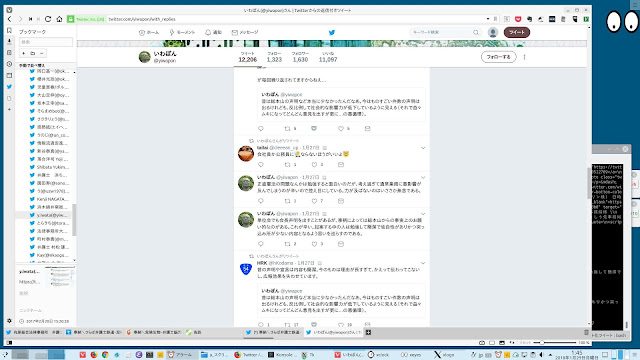Open the フォロー 1,323 following link
Viewport: 640px width, 360px height.
point(274,57)
